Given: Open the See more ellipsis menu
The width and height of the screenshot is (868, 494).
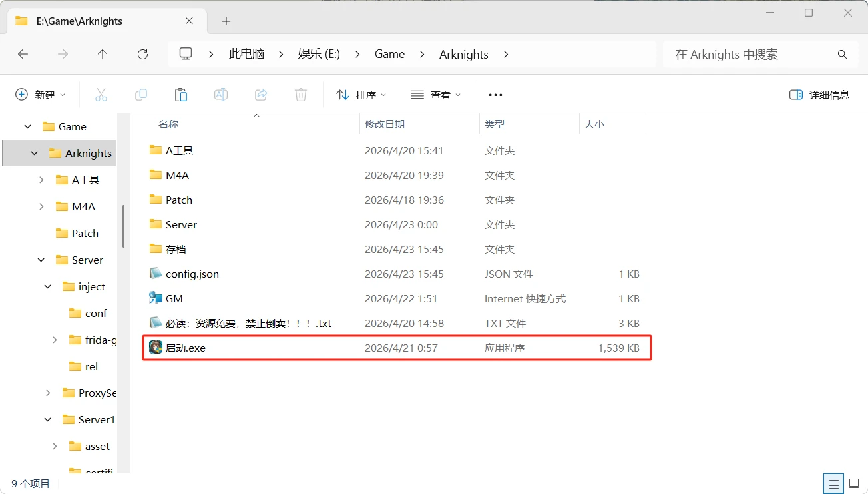Looking at the screenshot, I should (495, 94).
